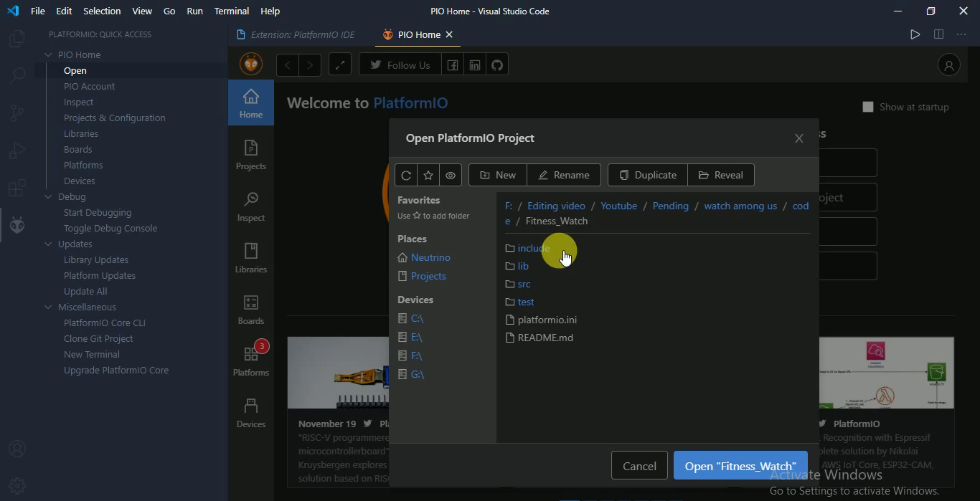Select Upgrade PlatformIO Core in Quick Access

[x=116, y=370]
